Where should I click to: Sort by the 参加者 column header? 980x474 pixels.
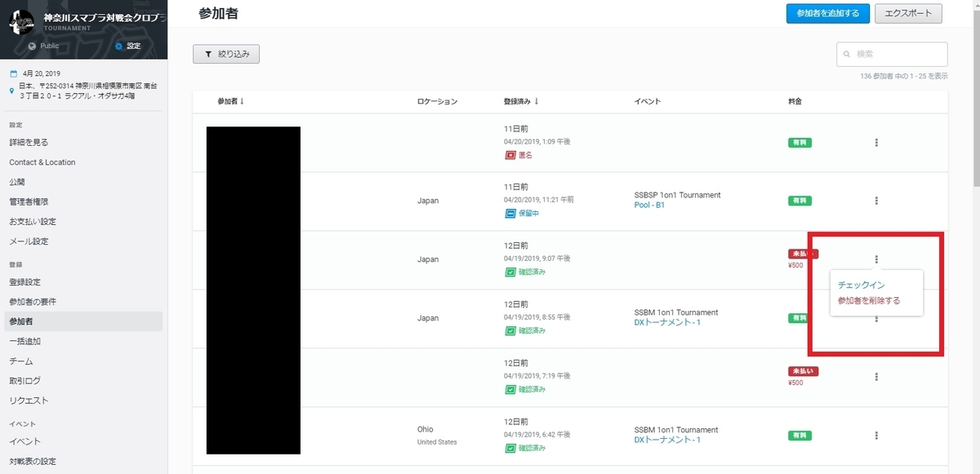(231, 101)
